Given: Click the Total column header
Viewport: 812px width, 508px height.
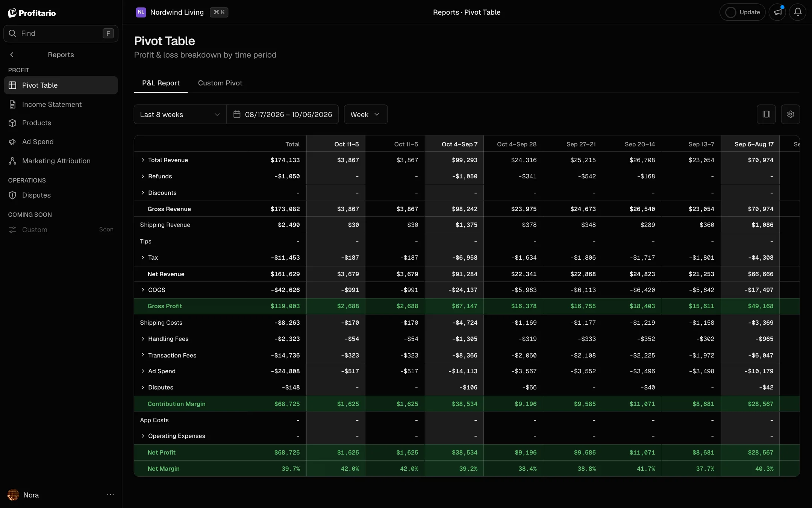Looking at the screenshot, I should (x=292, y=144).
